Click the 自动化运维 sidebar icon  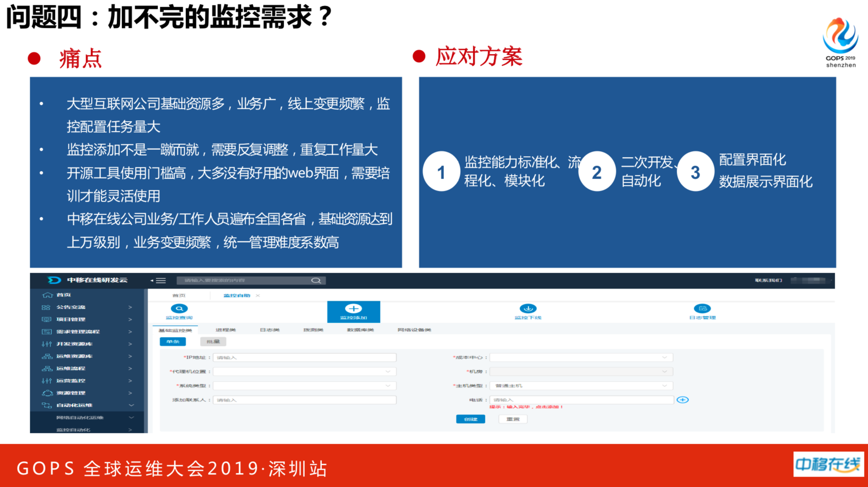coord(47,405)
